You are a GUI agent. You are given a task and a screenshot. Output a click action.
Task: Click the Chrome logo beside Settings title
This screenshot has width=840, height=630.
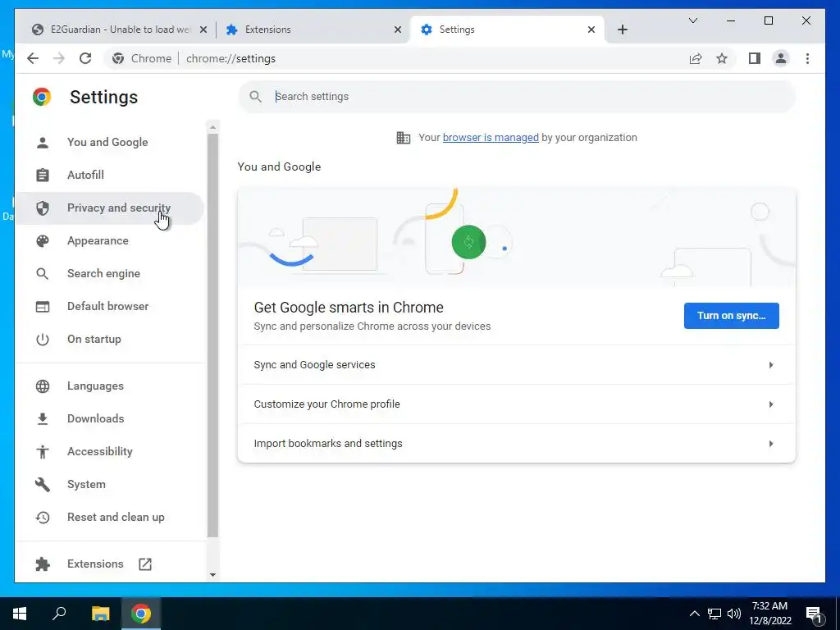tap(42, 97)
